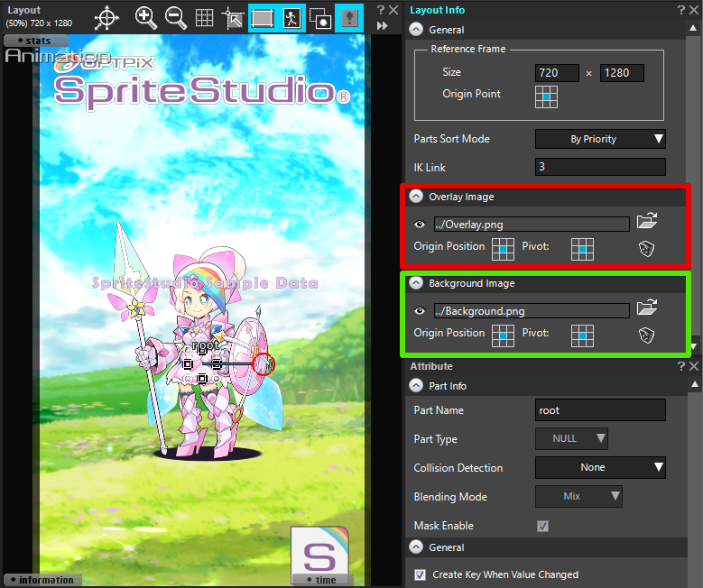The width and height of the screenshot is (703, 588).
Task: Set Reference Frame Origin Point grid
Action: pos(546,96)
